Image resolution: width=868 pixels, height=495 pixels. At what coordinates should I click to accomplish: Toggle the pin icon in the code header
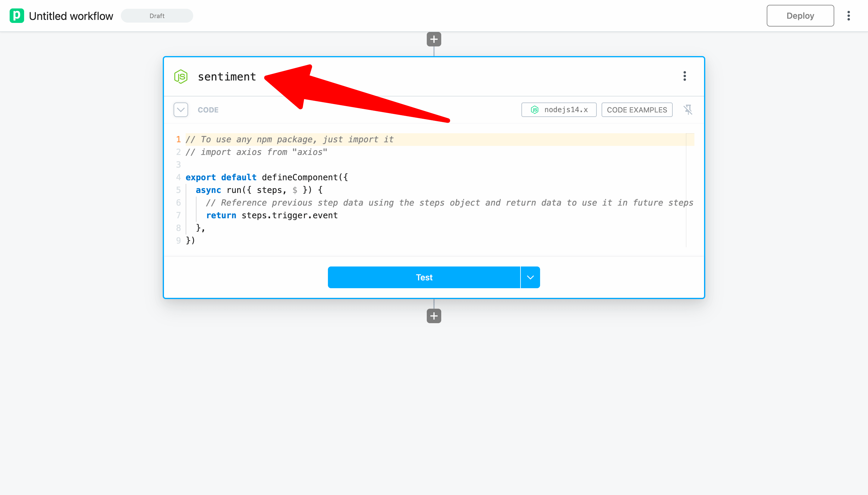point(687,109)
